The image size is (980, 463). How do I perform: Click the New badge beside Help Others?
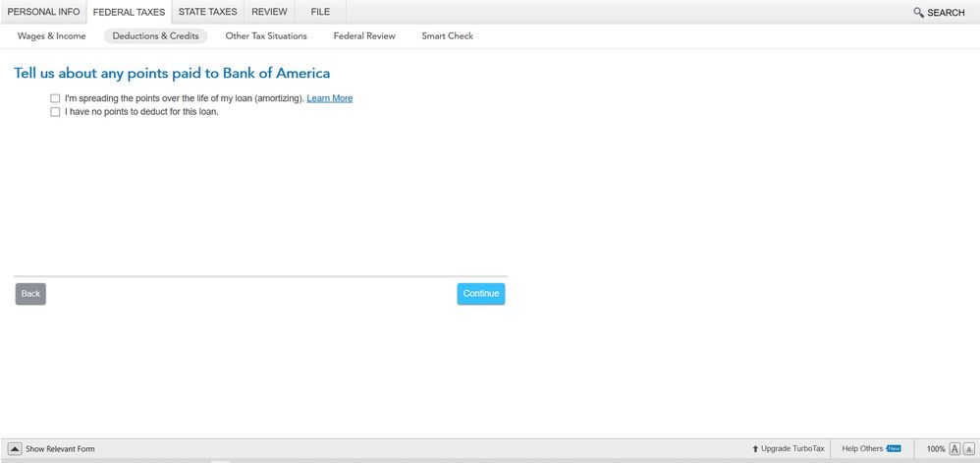(x=894, y=448)
